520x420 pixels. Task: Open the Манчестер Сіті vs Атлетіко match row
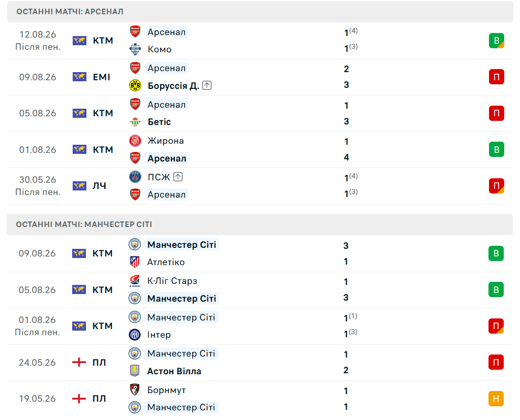[x=260, y=254]
